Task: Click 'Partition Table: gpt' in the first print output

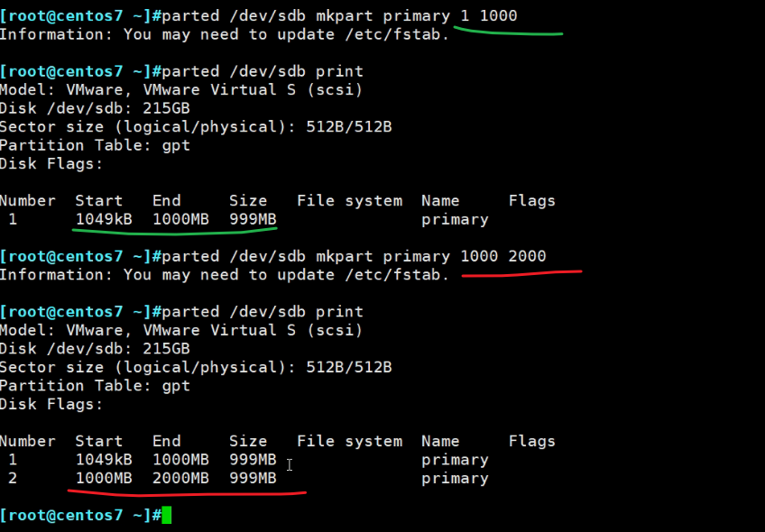Action: tap(95, 145)
